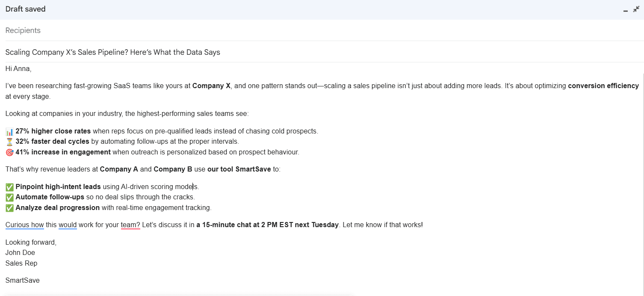644x296 pixels.
Task: Click bold text "Company X" in the first paragraph
Action: tap(211, 86)
